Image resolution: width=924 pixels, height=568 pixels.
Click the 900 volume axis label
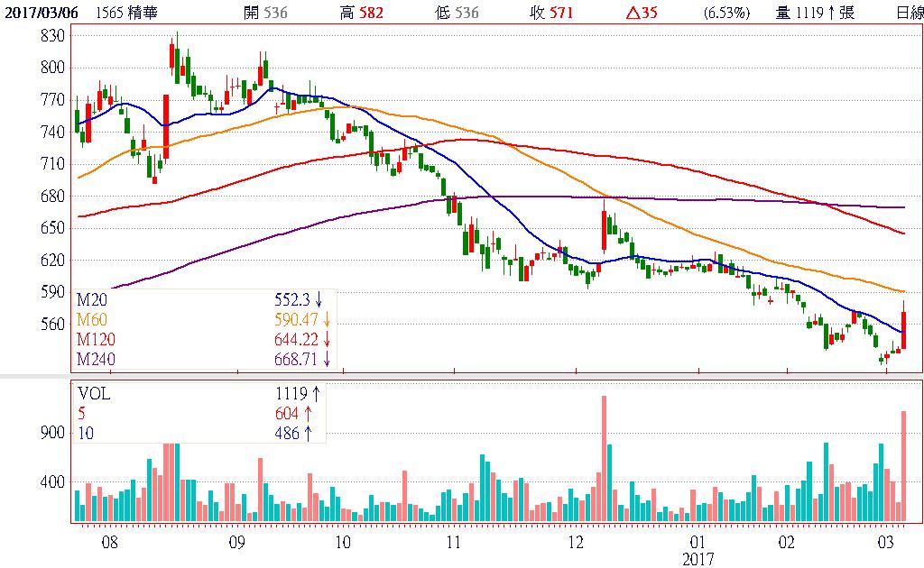coord(51,433)
